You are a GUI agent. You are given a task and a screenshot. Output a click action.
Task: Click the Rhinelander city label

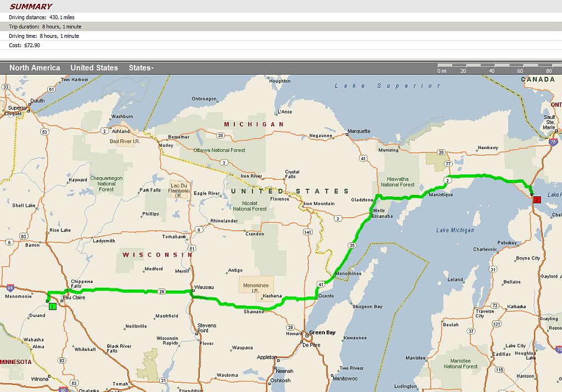click(x=224, y=221)
